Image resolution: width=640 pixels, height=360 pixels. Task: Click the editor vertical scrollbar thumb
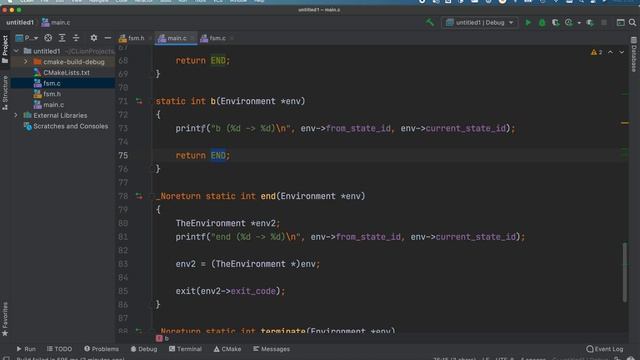click(x=624, y=272)
